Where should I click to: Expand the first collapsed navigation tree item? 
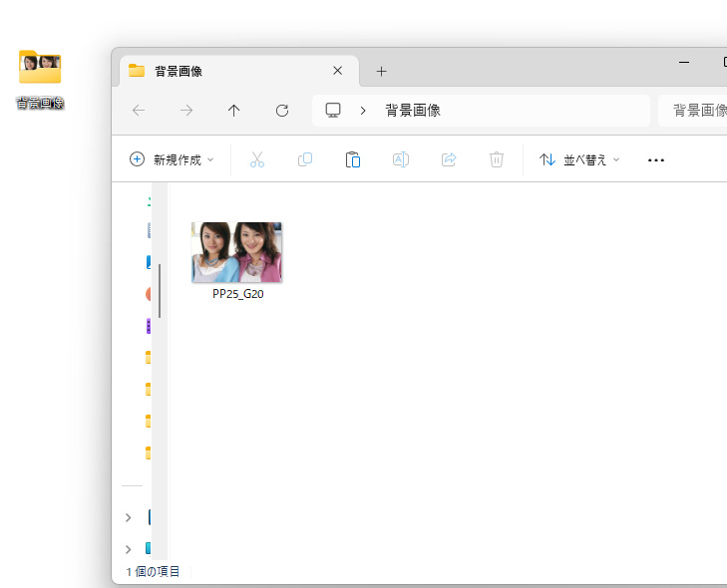coord(129,517)
